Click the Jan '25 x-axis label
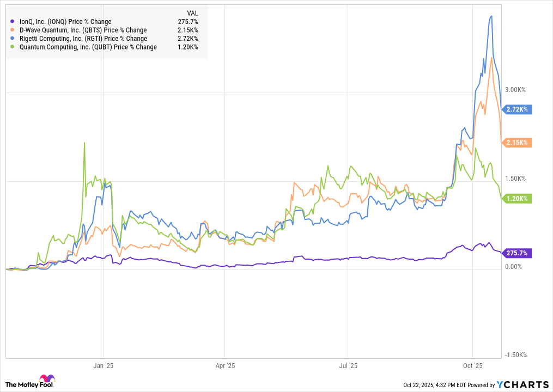The height and width of the screenshot is (392, 553). pos(103,365)
